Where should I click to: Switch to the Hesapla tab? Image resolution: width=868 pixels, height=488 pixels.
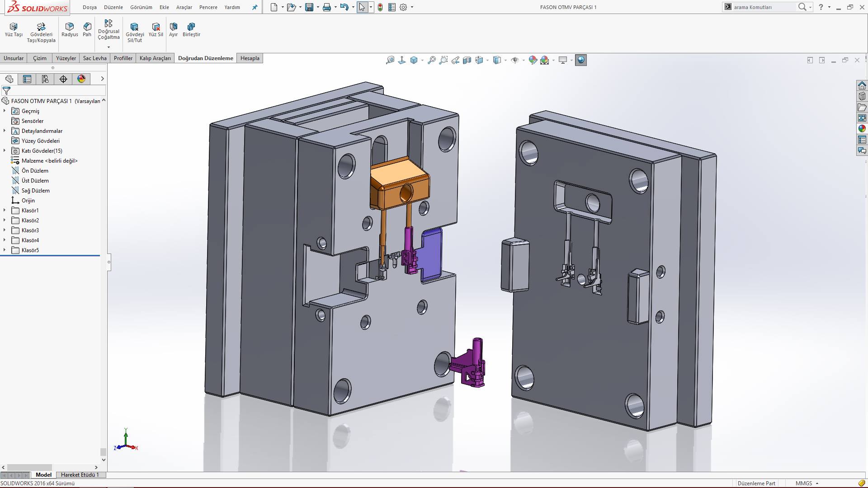[250, 58]
